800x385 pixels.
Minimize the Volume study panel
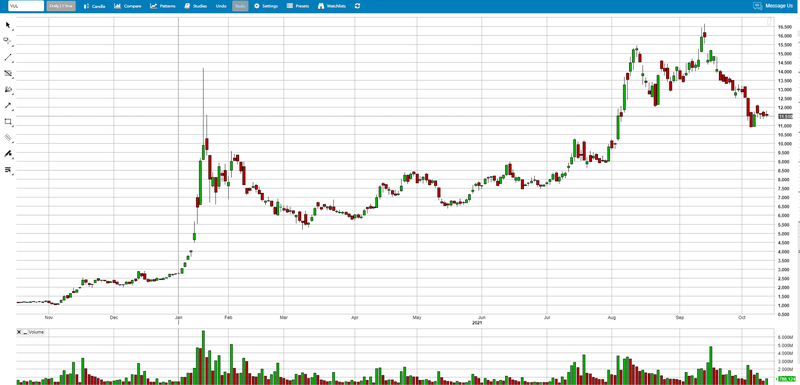click(24, 332)
